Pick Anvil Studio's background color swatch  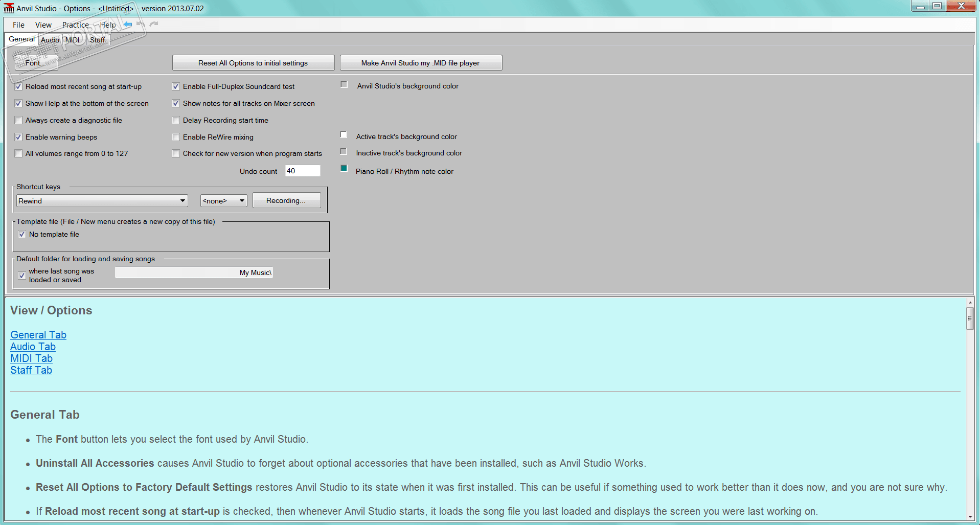(344, 84)
